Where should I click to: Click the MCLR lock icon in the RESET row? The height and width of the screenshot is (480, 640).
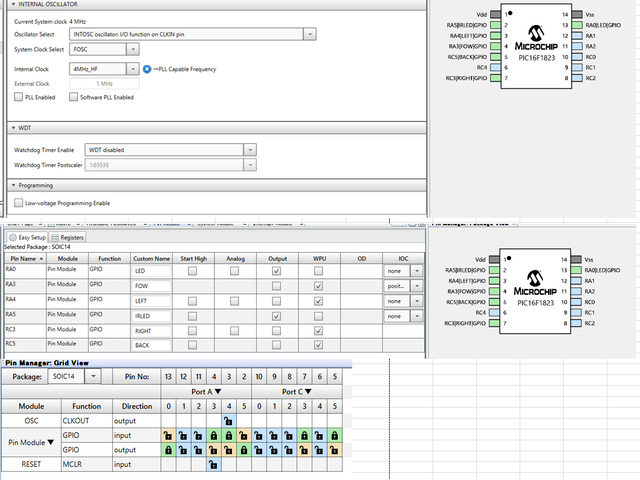213,465
